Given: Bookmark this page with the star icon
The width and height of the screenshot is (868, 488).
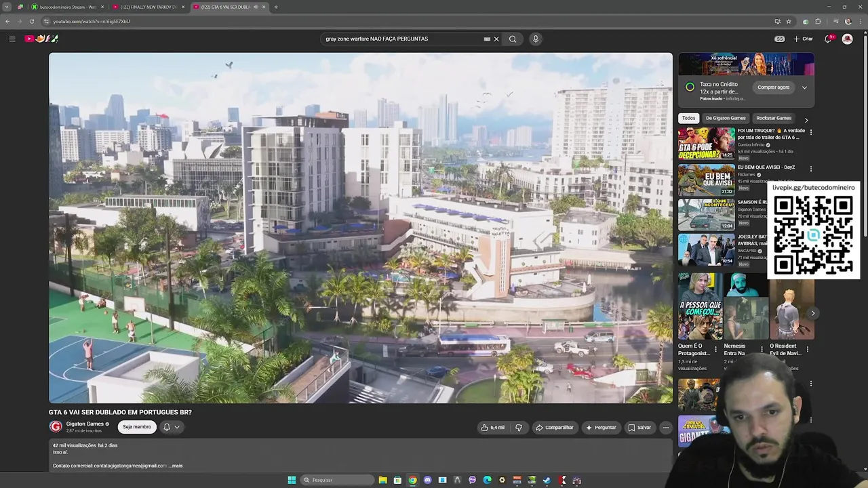Looking at the screenshot, I should click(789, 21).
